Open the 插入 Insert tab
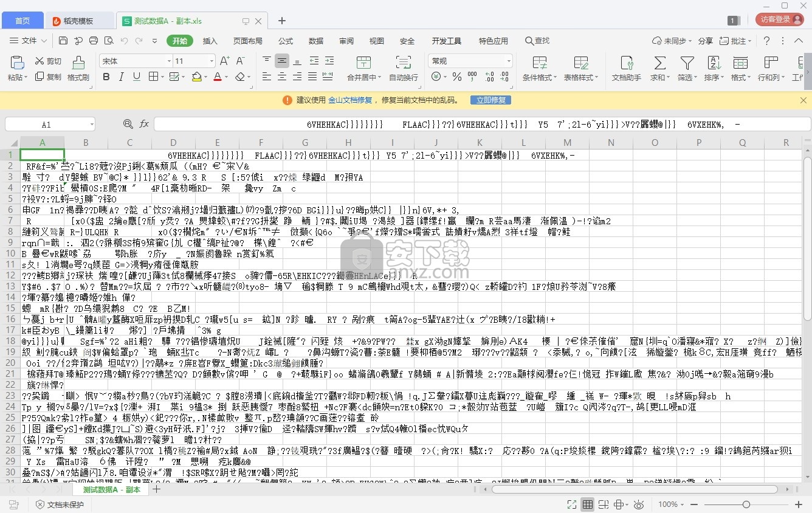 [210, 41]
